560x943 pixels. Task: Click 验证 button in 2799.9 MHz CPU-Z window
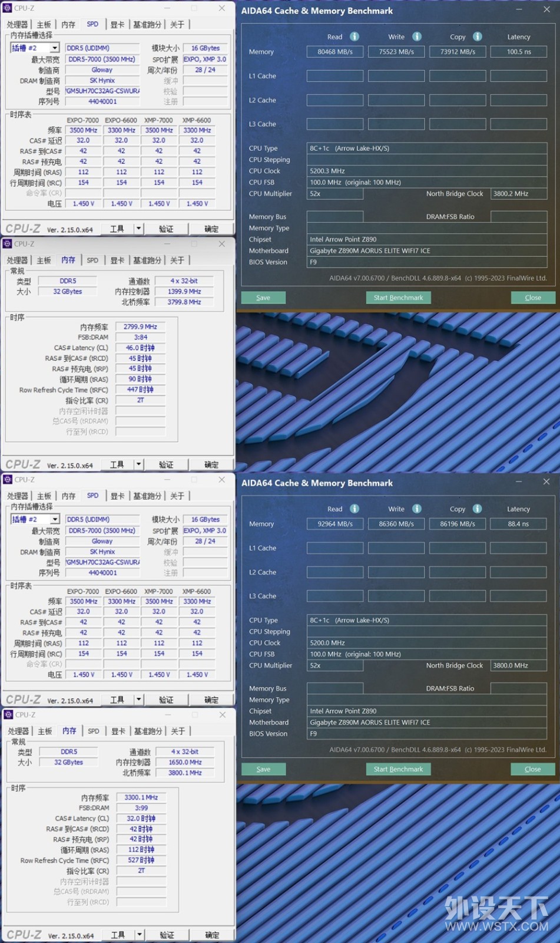pyautogui.click(x=166, y=464)
